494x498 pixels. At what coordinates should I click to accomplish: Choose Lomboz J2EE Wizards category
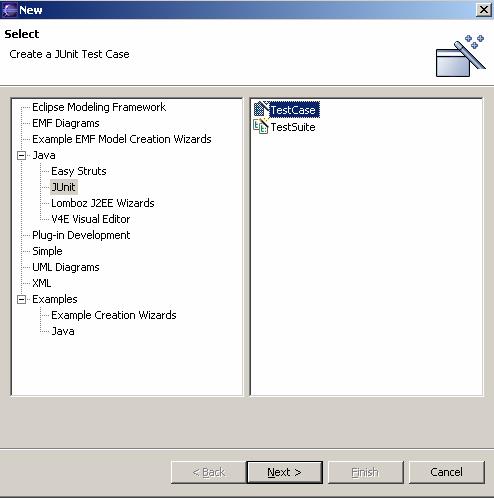pos(103,203)
